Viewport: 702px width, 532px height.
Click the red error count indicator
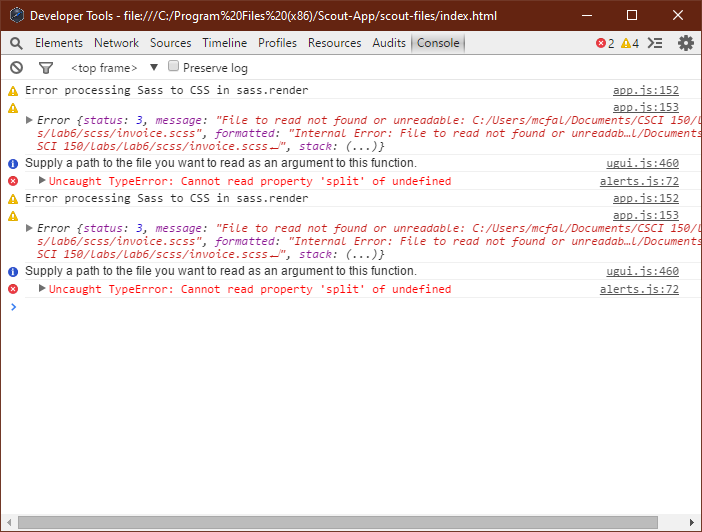pos(605,43)
